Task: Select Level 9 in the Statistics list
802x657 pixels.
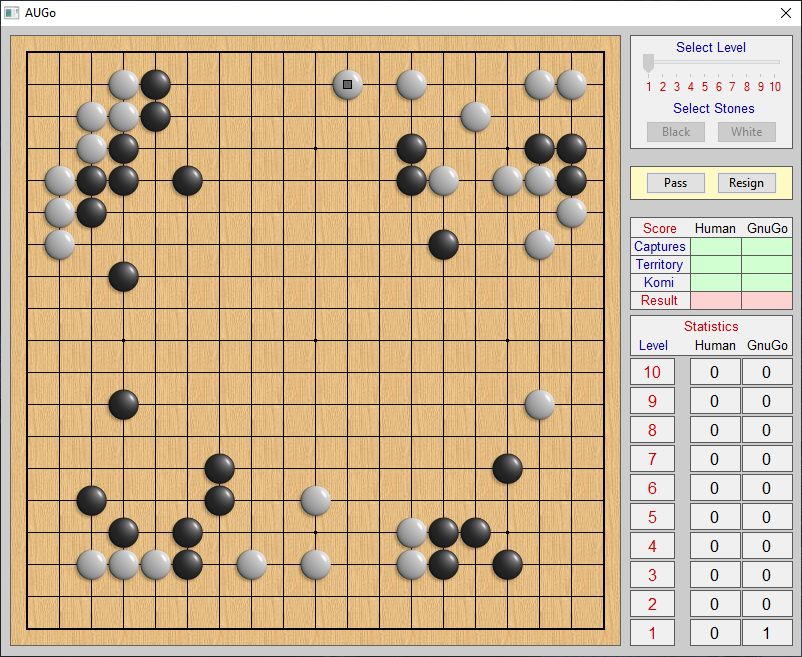Action: click(652, 401)
